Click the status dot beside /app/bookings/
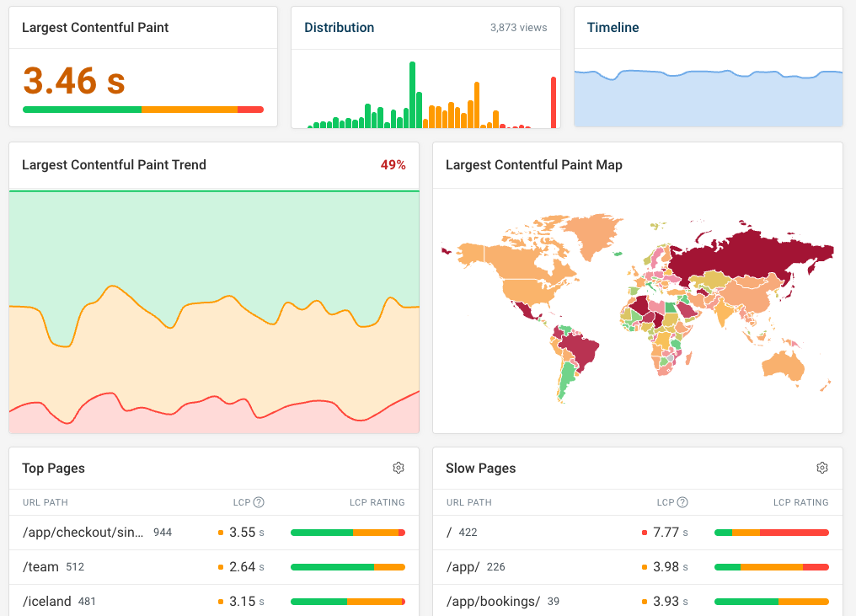856x616 pixels. (x=643, y=601)
